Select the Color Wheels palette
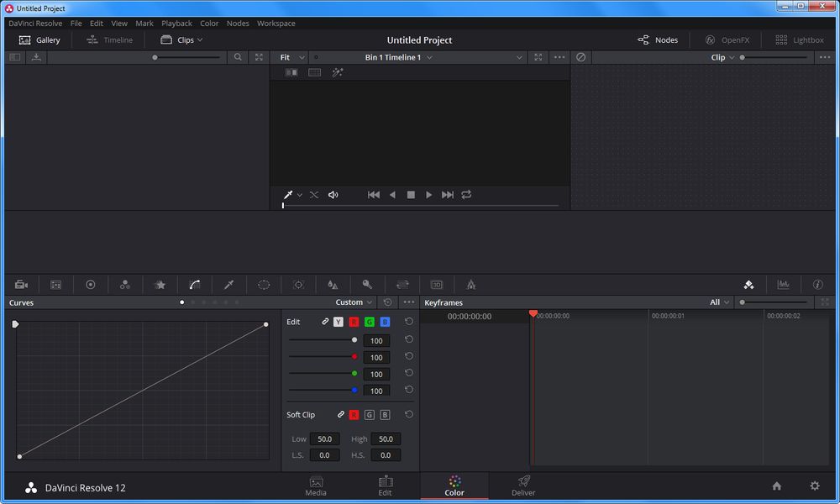Viewport: 840px width, 504px height. click(90, 284)
